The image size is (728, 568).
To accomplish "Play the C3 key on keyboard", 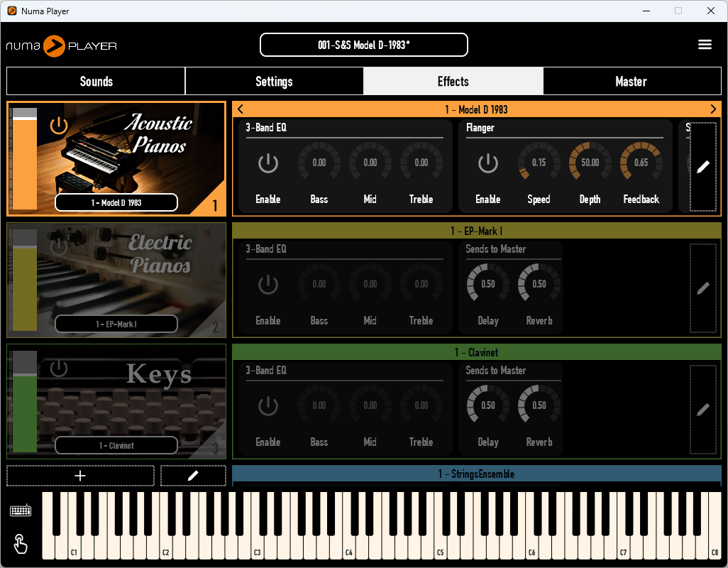I will point(258,548).
